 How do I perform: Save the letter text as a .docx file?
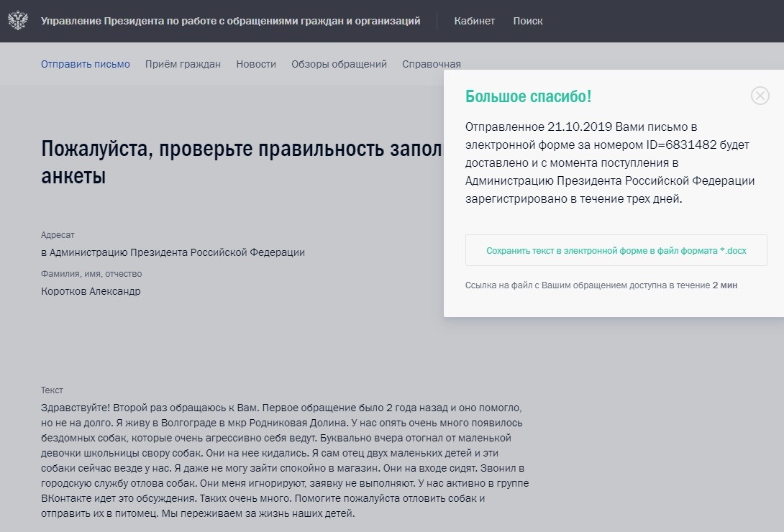pyautogui.click(x=616, y=250)
